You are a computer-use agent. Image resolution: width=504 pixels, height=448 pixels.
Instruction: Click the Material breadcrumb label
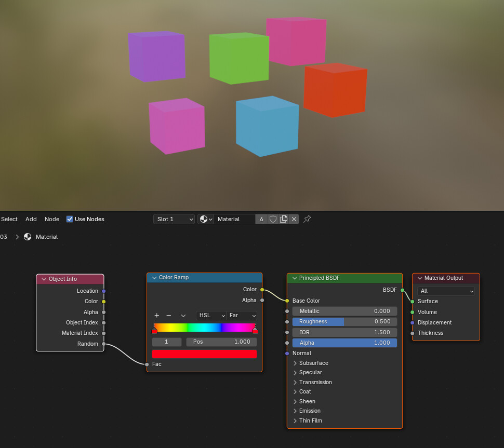click(47, 237)
